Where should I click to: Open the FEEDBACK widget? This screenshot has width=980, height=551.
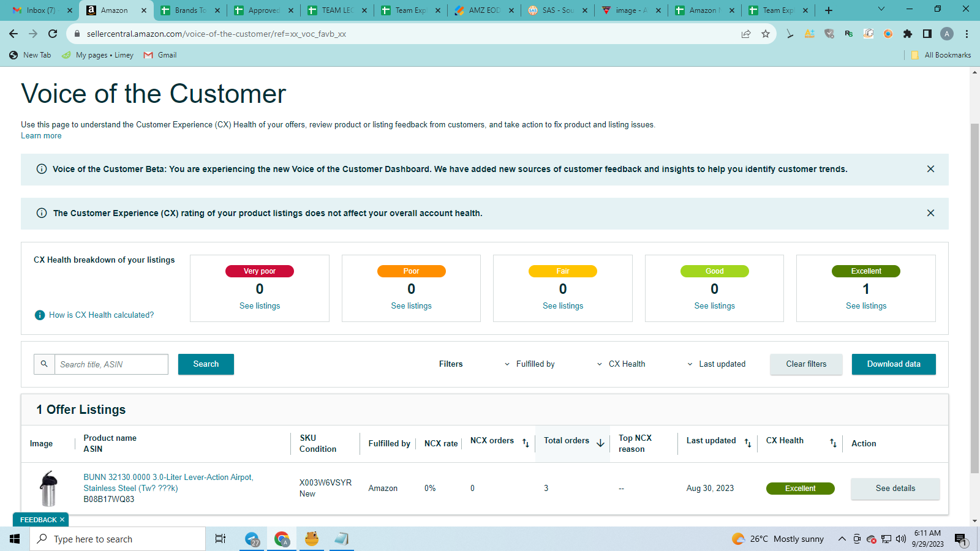37,520
